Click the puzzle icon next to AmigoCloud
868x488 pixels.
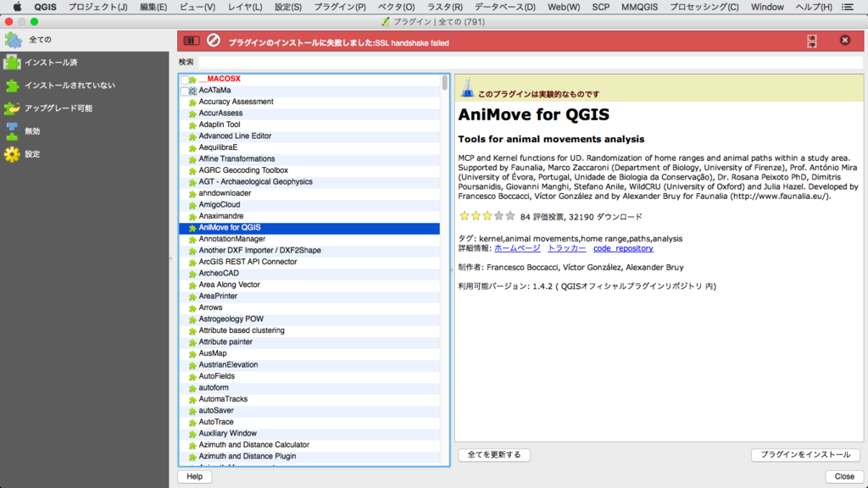click(192, 205)
